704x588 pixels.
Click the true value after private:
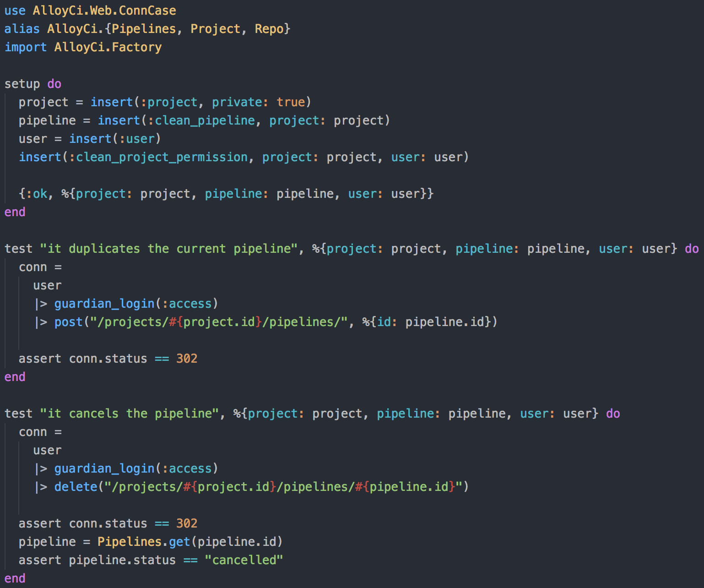(x=291, y=102)
